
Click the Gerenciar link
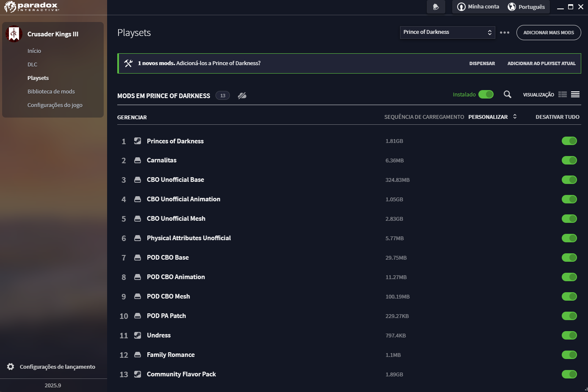tap(132, 117)
